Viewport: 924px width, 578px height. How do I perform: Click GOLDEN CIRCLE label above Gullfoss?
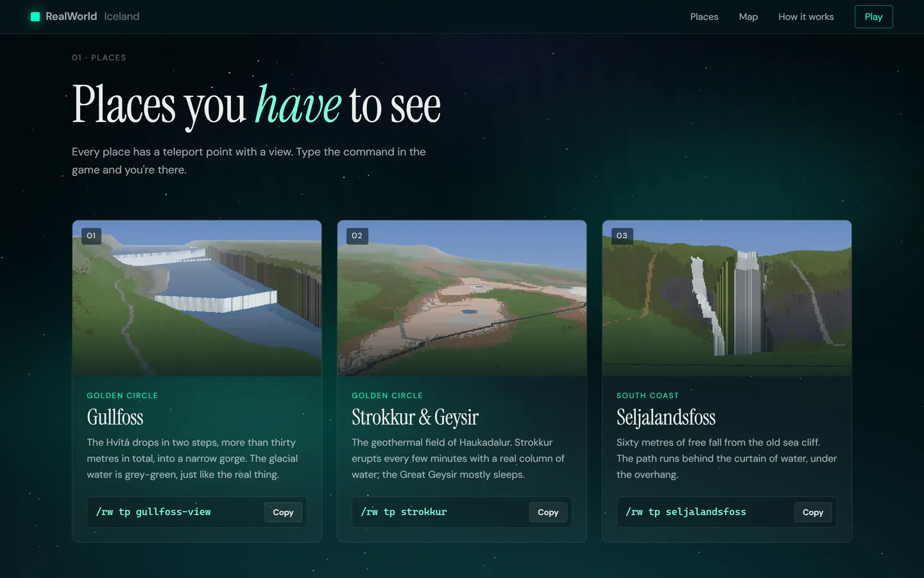[123, 396]
